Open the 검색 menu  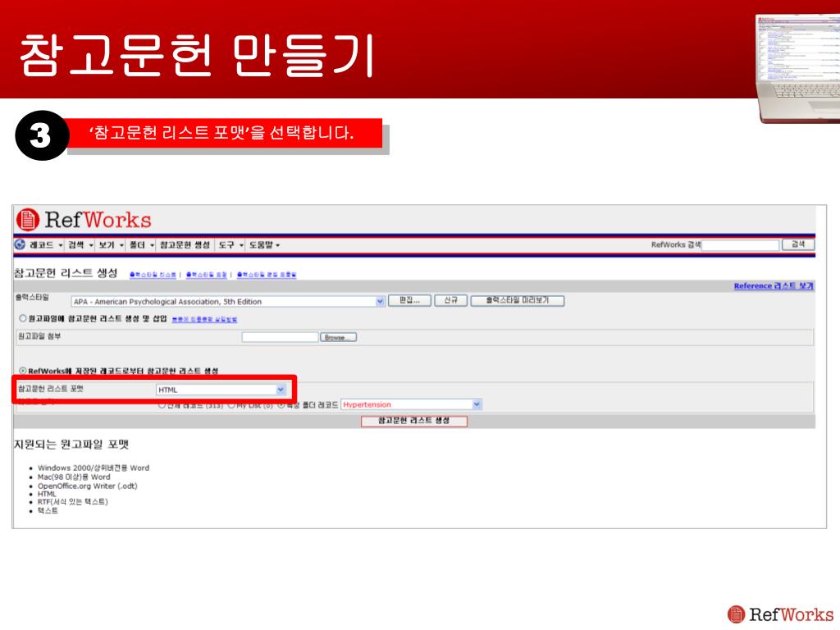(80, 244)
